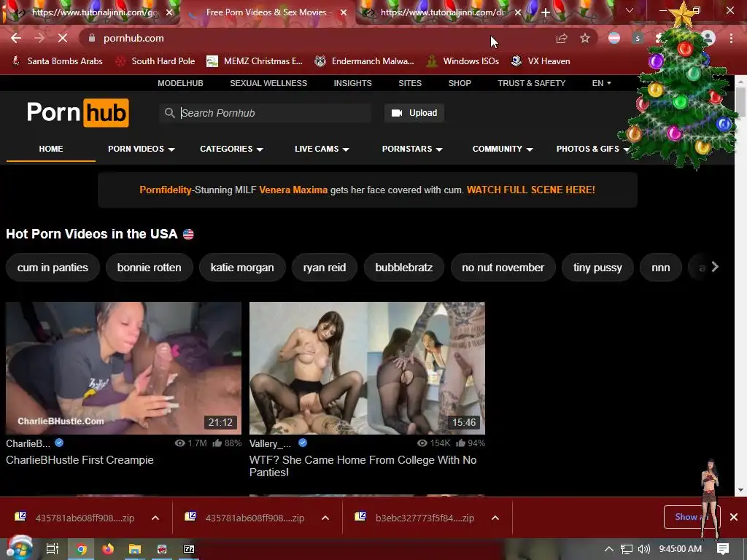Open options for b3ebc327773f5f84 zip download

(x=495, y=518)
